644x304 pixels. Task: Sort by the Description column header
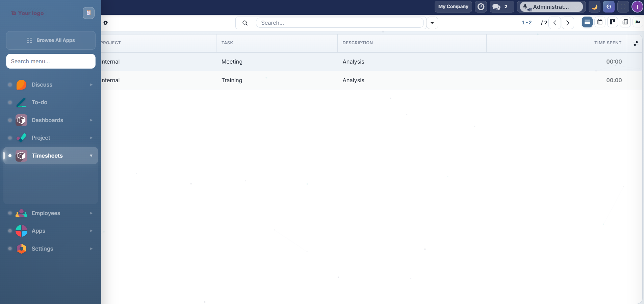click(412, 43)
